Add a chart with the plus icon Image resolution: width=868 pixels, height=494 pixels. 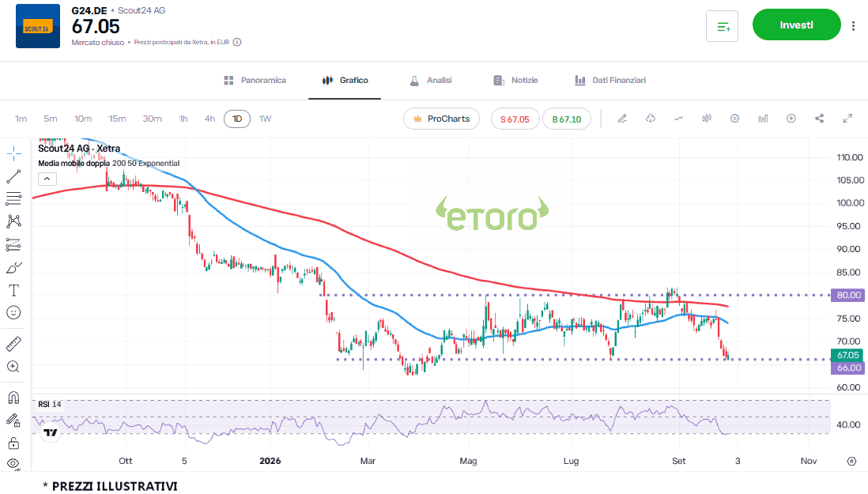(791, 119)
